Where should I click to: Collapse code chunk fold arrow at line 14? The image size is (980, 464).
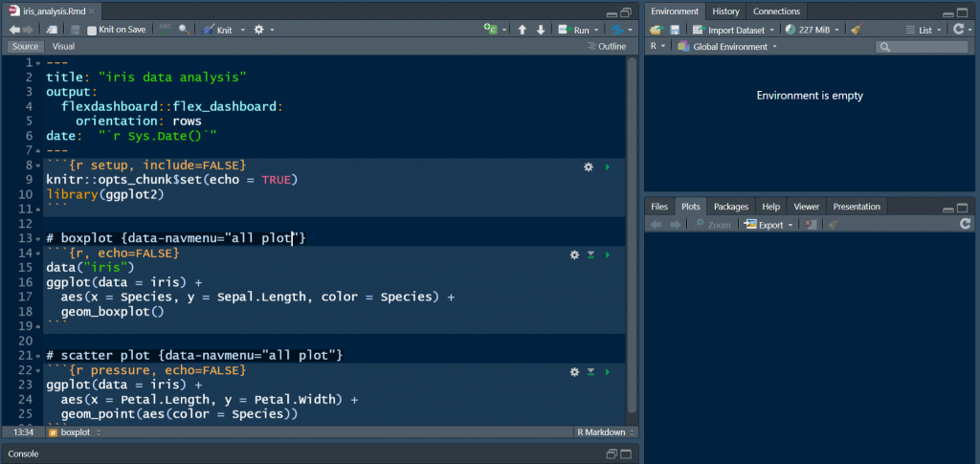37,254
